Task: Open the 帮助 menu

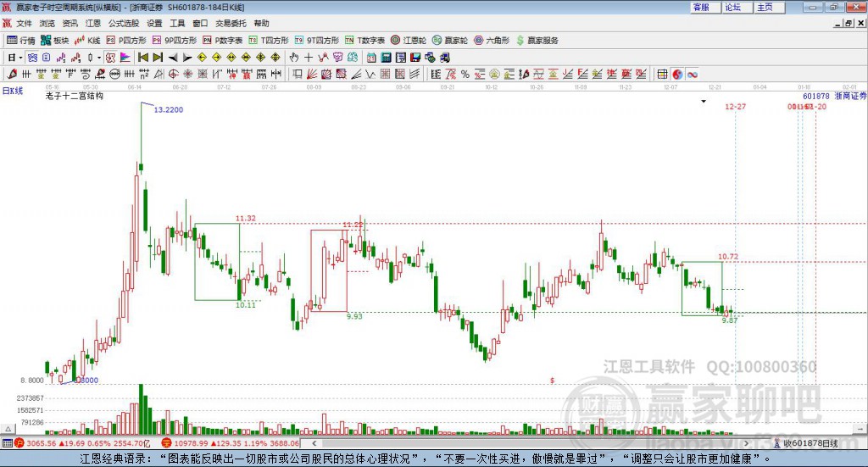Action: pyautogui.click(x=261, y=23)
